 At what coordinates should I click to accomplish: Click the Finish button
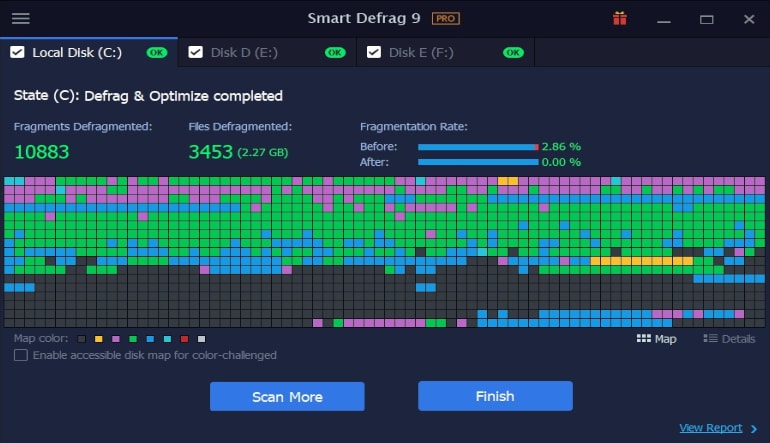[x=495, y=396]
